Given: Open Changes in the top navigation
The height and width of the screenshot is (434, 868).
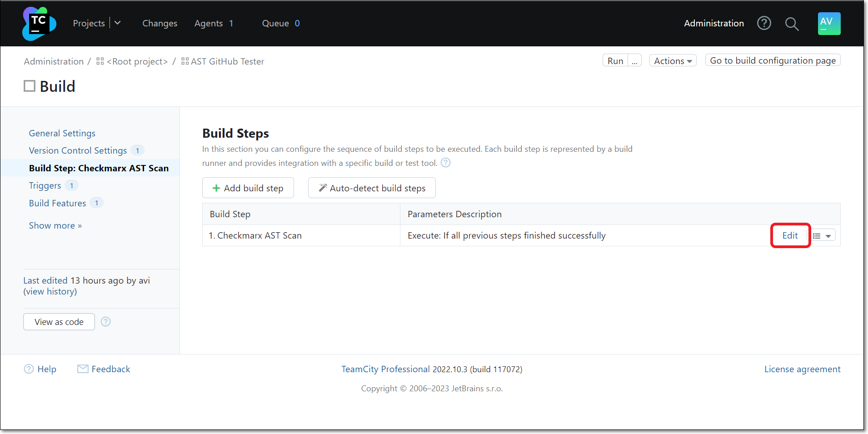Looking at the screenshot, I should (160, 23).
